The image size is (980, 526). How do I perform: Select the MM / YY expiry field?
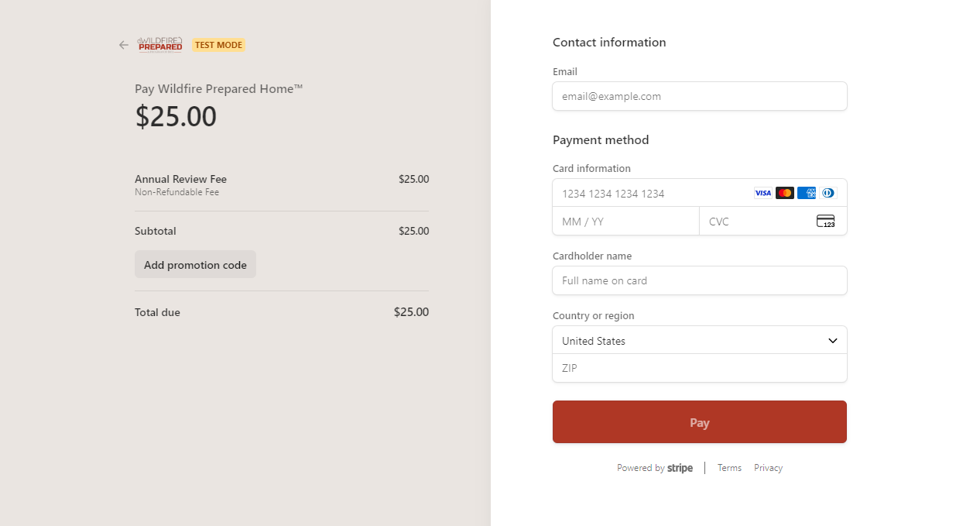pyautogui.click(x=625, y=222)
